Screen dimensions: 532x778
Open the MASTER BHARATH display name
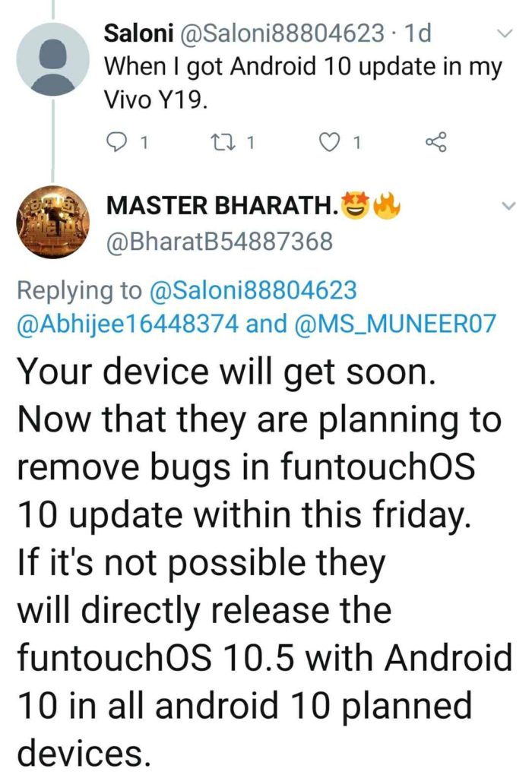click(x=221, y=205)
